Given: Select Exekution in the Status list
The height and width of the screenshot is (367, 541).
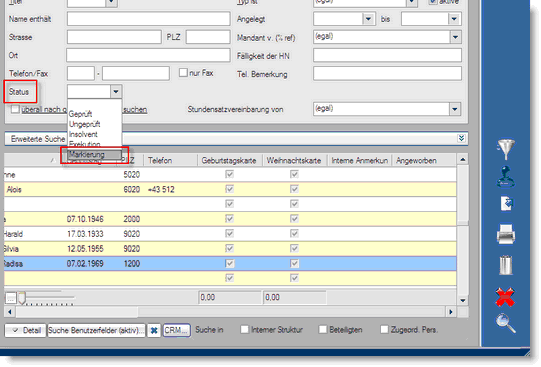Looking at the screenshot, I should tap(85, 144).
